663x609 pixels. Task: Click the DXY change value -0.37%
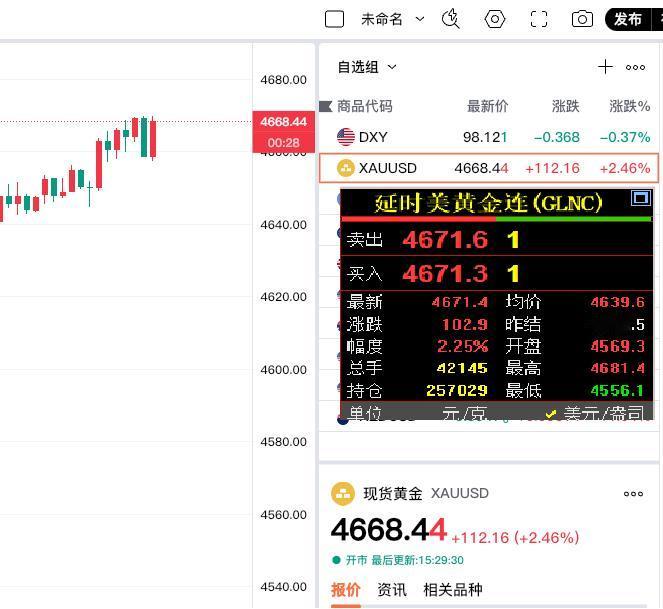point(625,137)
